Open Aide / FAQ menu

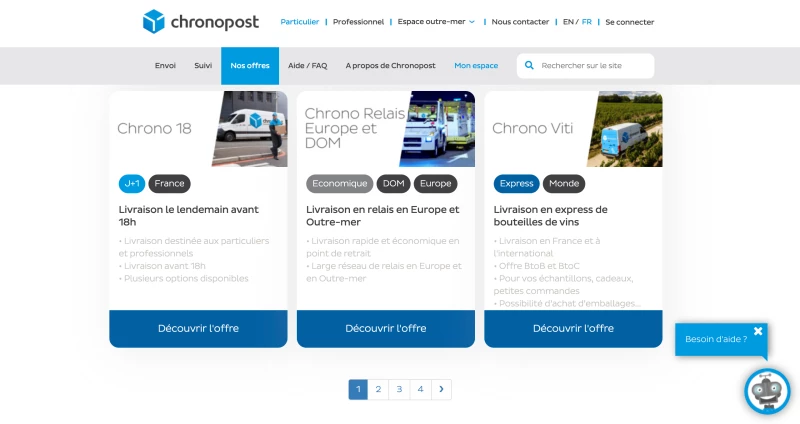pos(308,65)
